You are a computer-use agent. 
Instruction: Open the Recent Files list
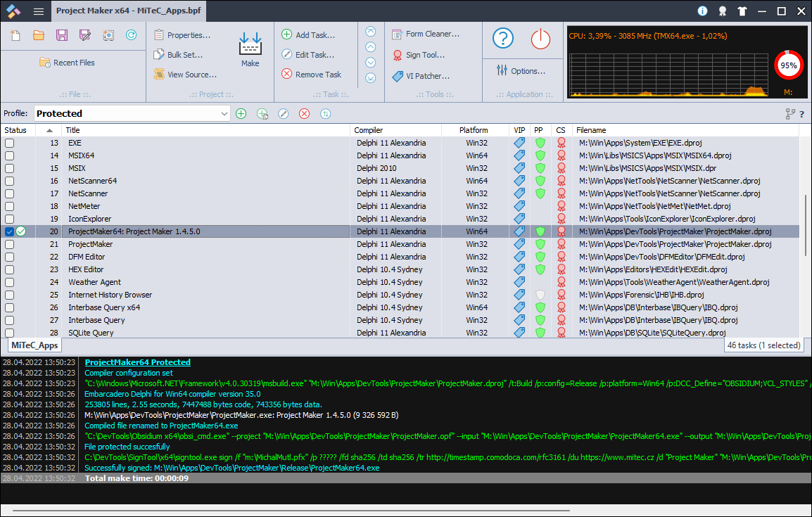pyautogui.click(x=67, y=63)
